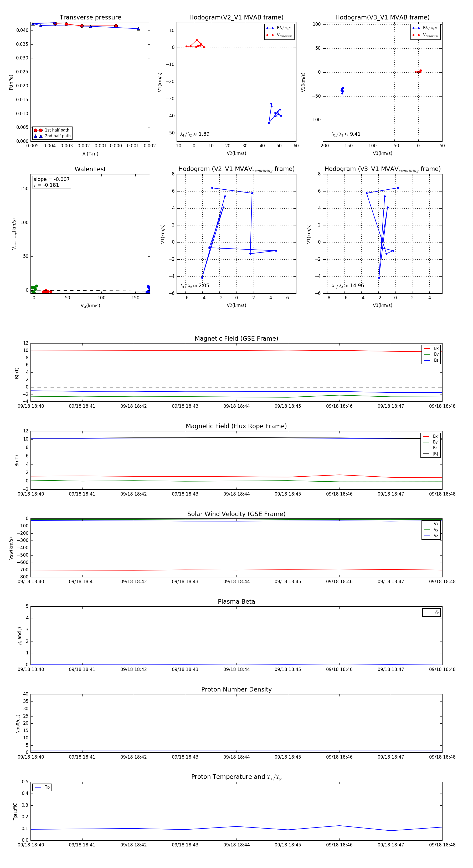The height and width of the screenshot is (868, 473).
Task: Select the V_A(km/s) x-axis label of WalenTest
Action: tap(90, 306)
